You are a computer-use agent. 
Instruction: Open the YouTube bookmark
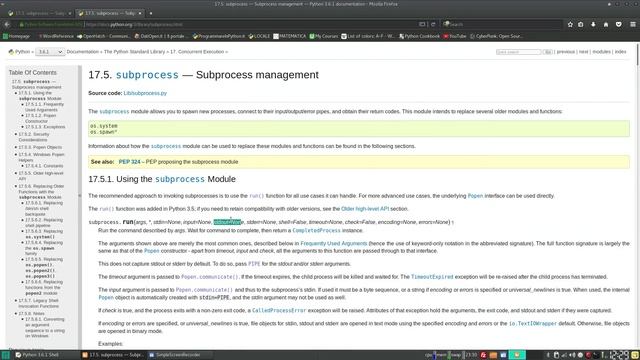455,36
